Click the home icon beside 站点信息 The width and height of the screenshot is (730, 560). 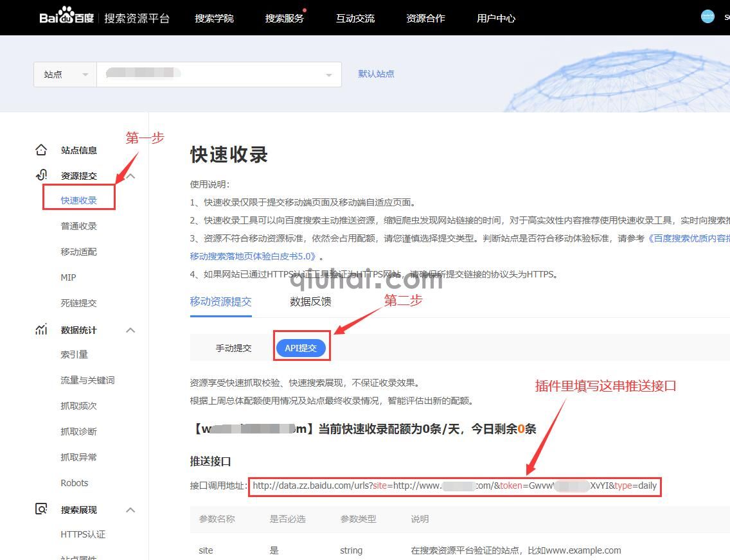pos(41,149)
